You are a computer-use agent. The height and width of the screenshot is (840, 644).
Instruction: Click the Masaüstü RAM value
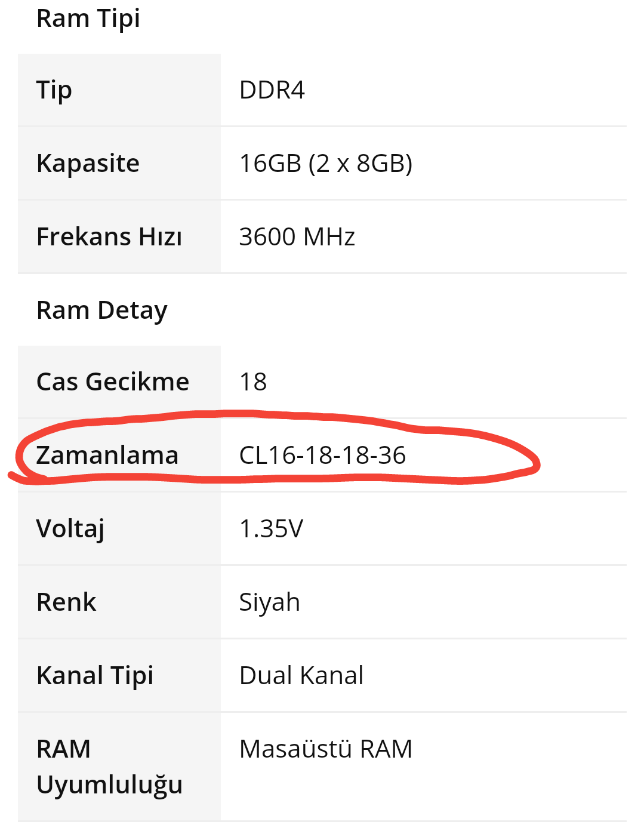[326, 749]
